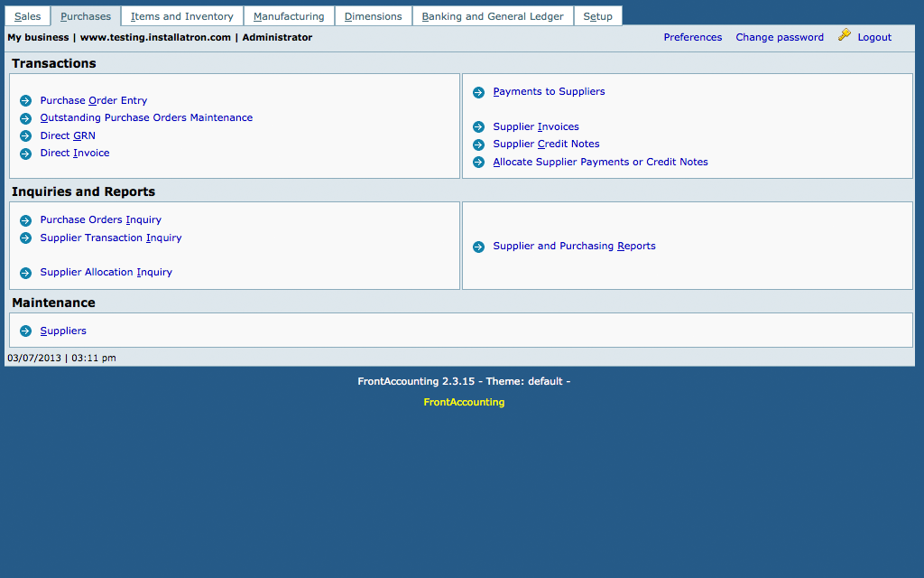
Task: Click the arrow icon beside Purchase Order Entry
Action: click(25, 101)
